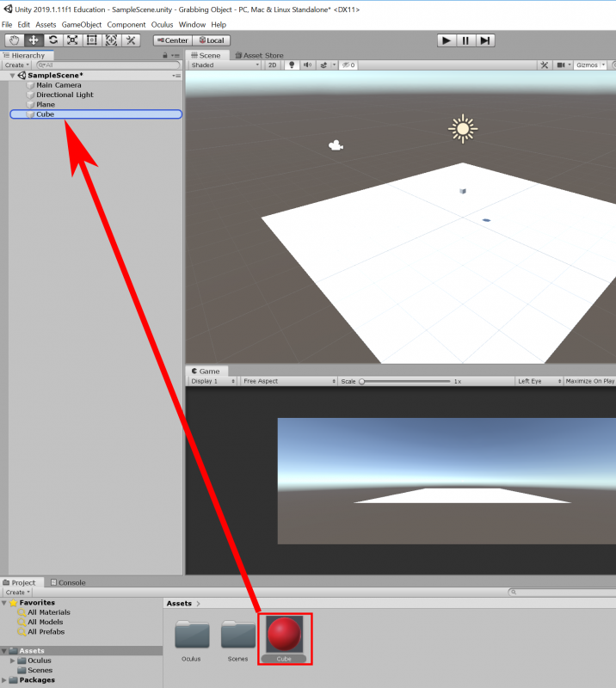Select Directional Light in Hierarchy

pyautogui.click(x=65, y=95)
